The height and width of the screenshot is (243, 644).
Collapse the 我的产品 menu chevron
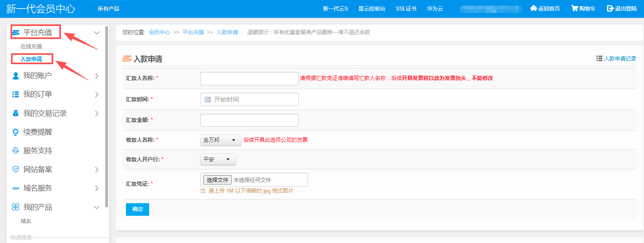tap(97, 207)
